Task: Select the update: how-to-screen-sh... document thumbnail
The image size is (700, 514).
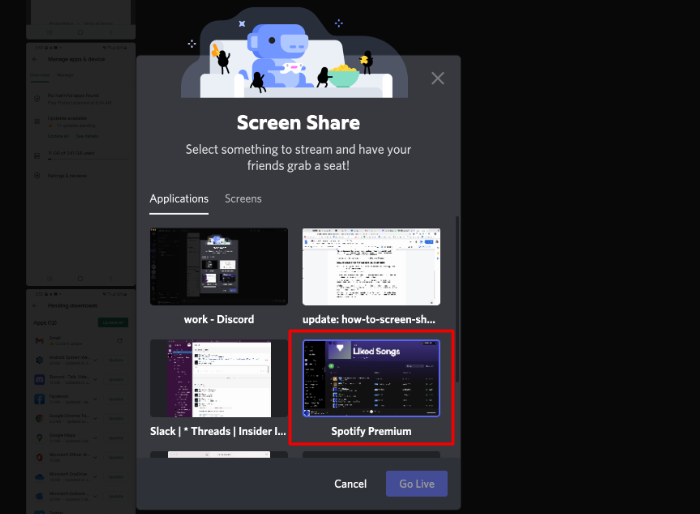Action: [371, 267]
